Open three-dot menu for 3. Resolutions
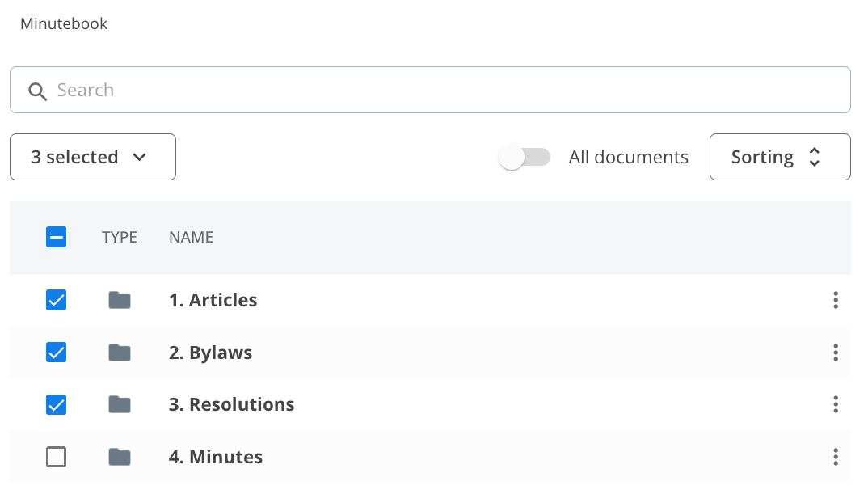 pyautogui.click(x=835, y=404)
